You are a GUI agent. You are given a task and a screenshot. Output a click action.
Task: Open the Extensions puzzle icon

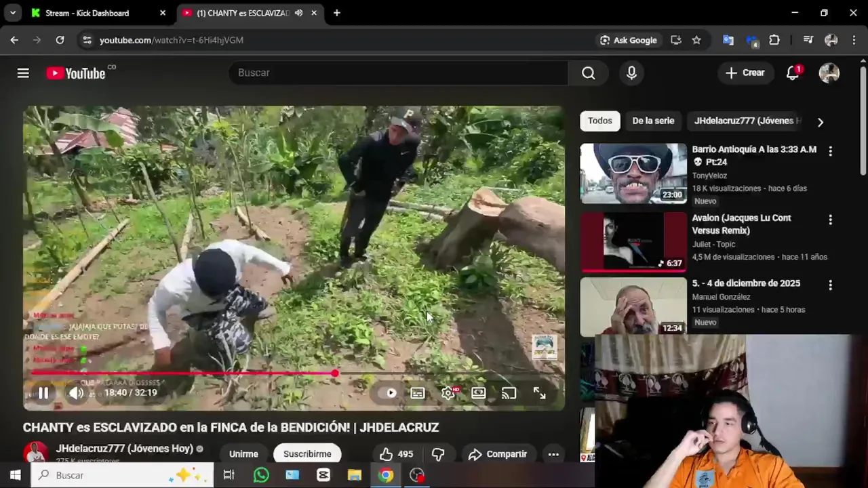tap(774, 40)
